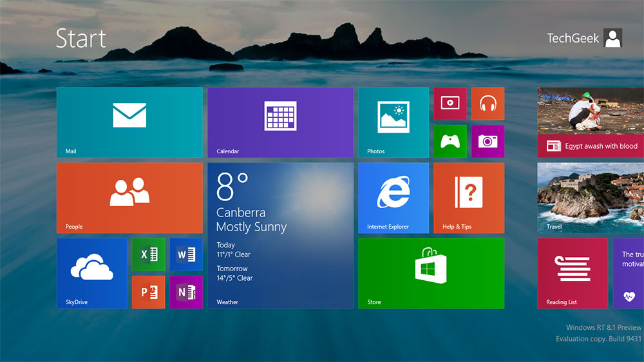Open the Reading List tile
Image resolution: width=644 pixels, height=362 pixels.
click(x=573, y=273)
